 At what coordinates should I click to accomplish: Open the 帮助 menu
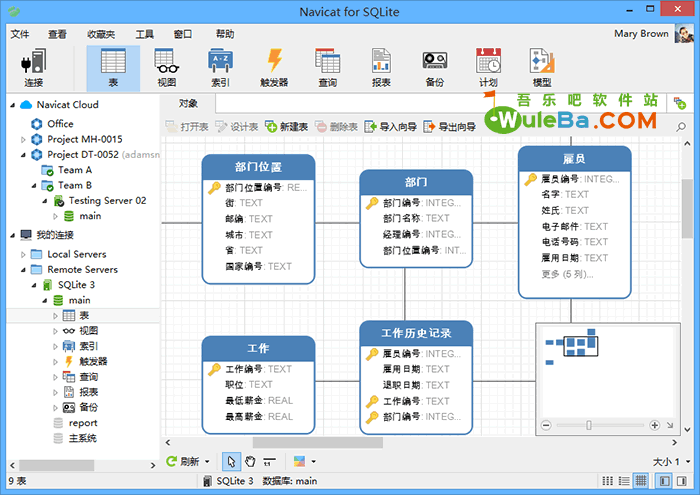[225, 34]
